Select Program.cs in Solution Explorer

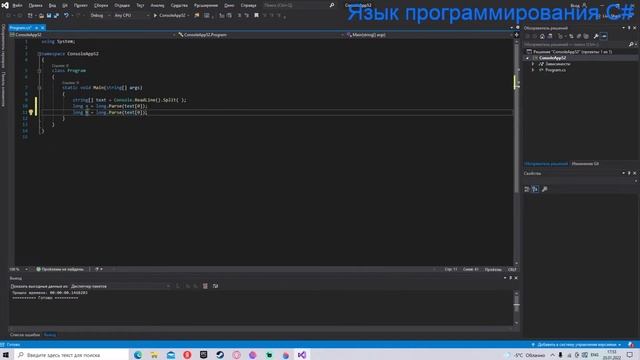pyautogui.click(x=556, y=70)
